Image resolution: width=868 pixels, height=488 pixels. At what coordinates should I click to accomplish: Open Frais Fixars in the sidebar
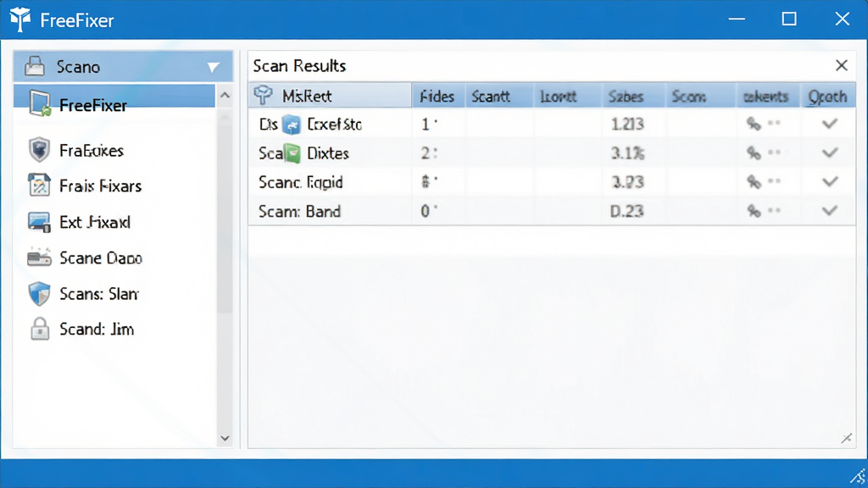click(x=101, y=186)
